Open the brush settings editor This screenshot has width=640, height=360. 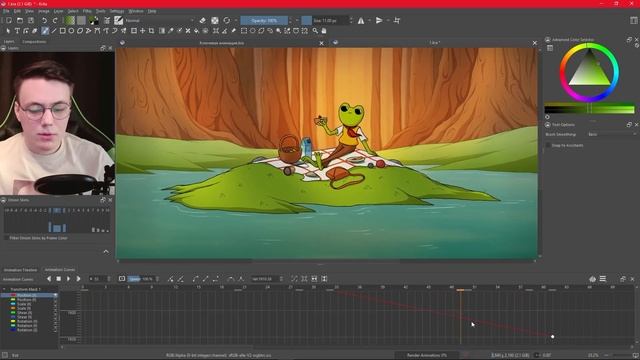click(107, 20)
